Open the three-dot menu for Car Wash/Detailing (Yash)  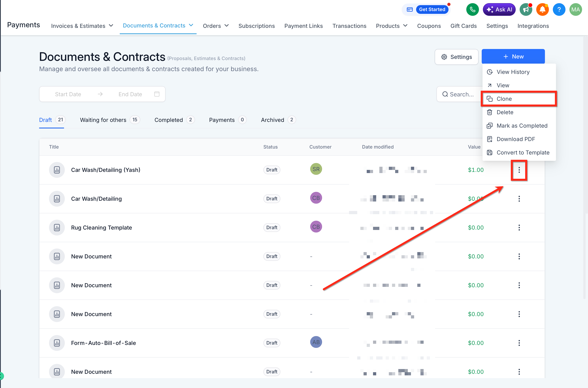coord(519,170)
